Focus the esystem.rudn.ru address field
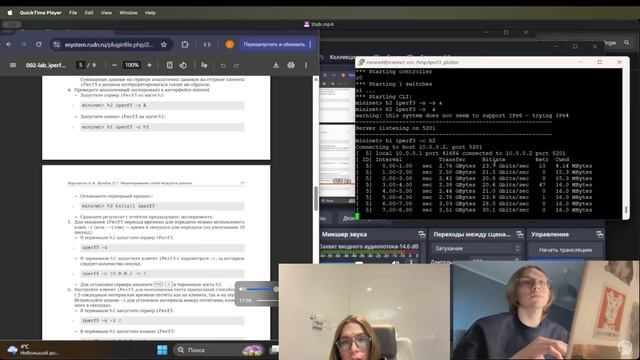This screenshot has width=640, height=360. 109,44
